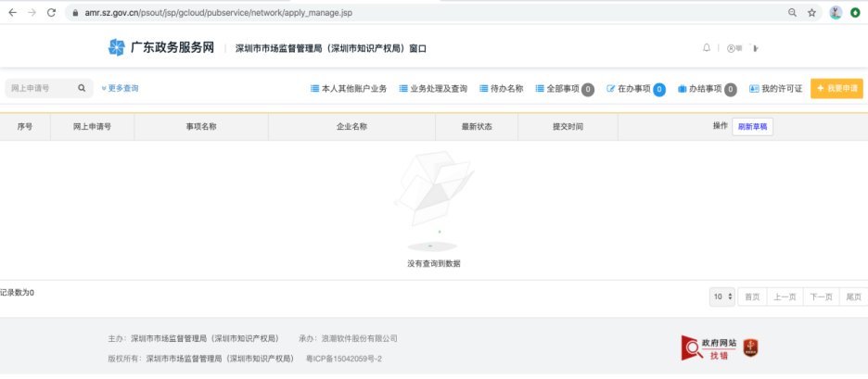
Task: Click the zoom magnifier in address bar
Action: (x=792, y=13)
